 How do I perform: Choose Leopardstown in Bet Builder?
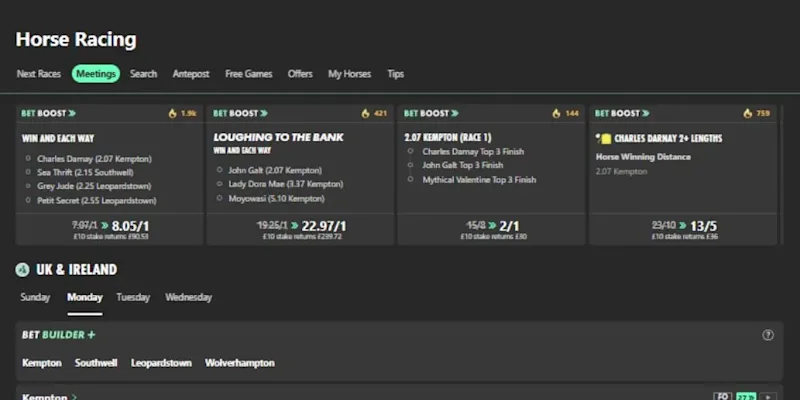coord(161,363)
